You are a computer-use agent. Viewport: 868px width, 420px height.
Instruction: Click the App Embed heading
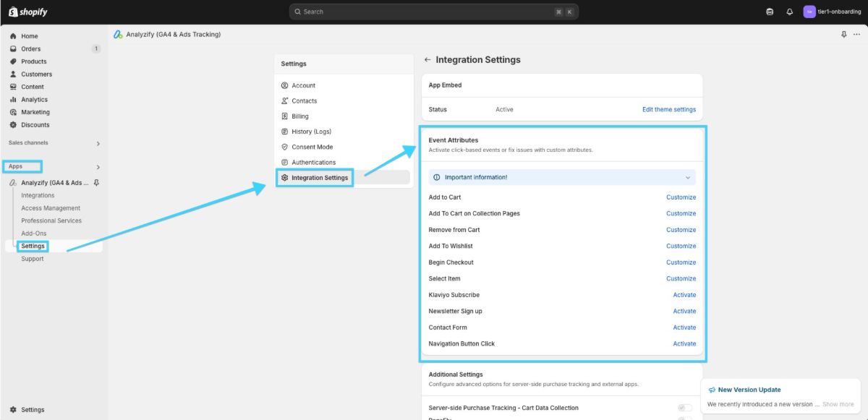(445, 85)
